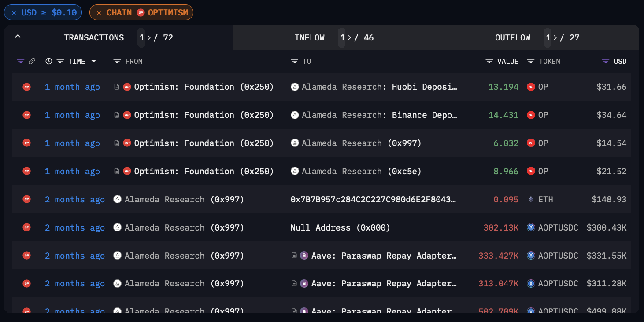Screen dimensions: 644x322
Task: Click the Optimism logo before Foundation in $21.52 row
Action: [x=127, y=172]
